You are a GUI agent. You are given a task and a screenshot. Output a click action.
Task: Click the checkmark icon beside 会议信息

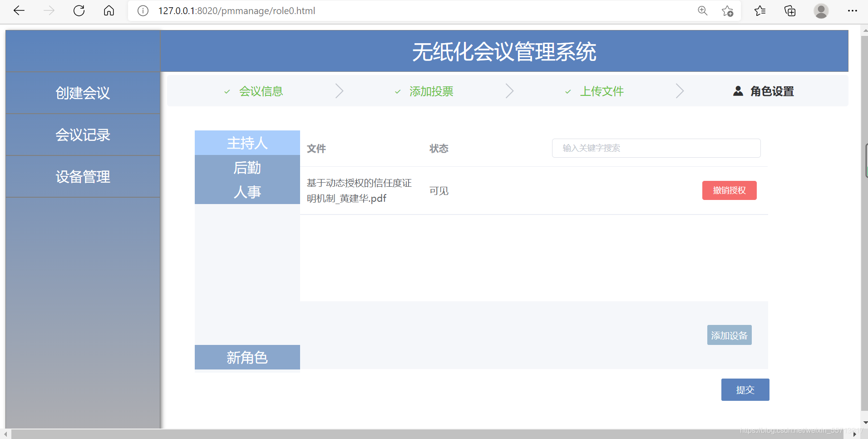227,91
